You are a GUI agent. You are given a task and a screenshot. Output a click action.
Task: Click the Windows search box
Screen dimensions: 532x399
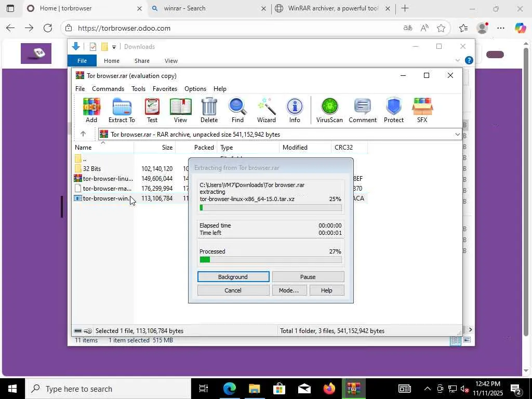108,389
